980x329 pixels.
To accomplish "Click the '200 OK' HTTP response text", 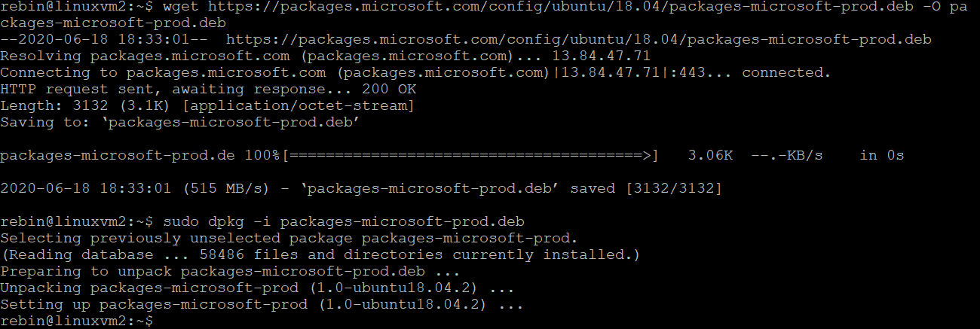I will tap(387, 90).
